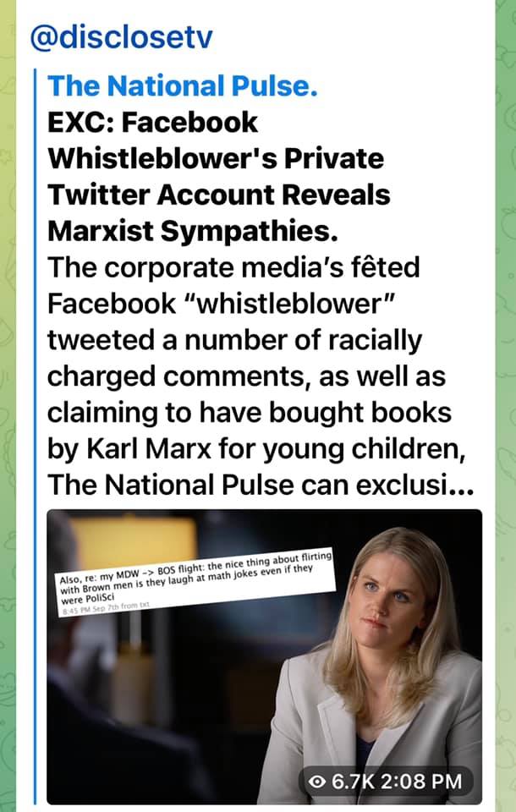Image resolution: width=516 pixels, height=812 pixels.
Task: Click the "EXC: Facebook" headline line
Action: [x=152, y=123]
